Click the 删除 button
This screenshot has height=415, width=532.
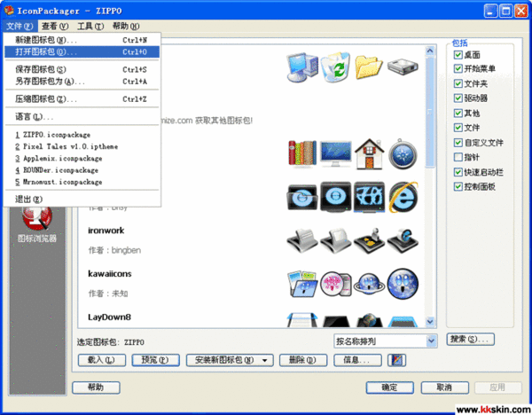point(303,360)
